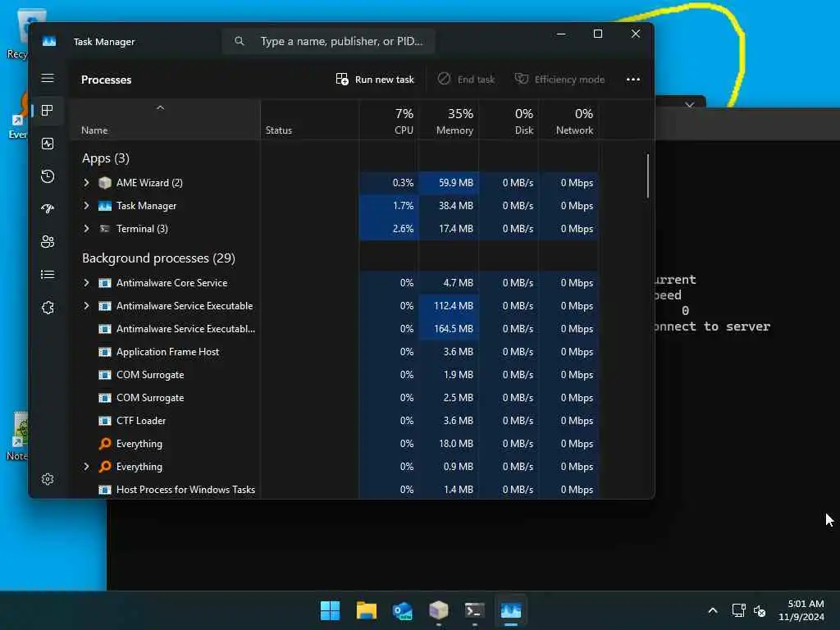
Task: Open Startup apps page in sidebar
Action: (48, 209)
